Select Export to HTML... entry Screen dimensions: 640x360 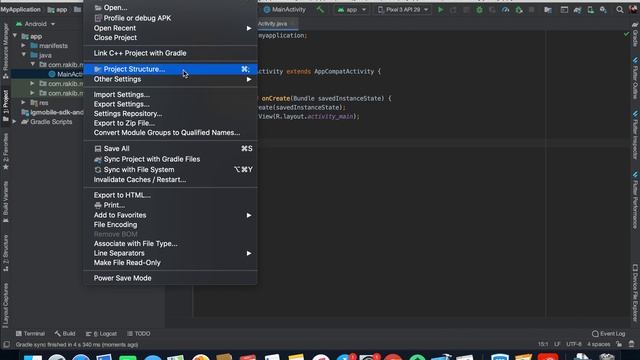click(171, 195)
